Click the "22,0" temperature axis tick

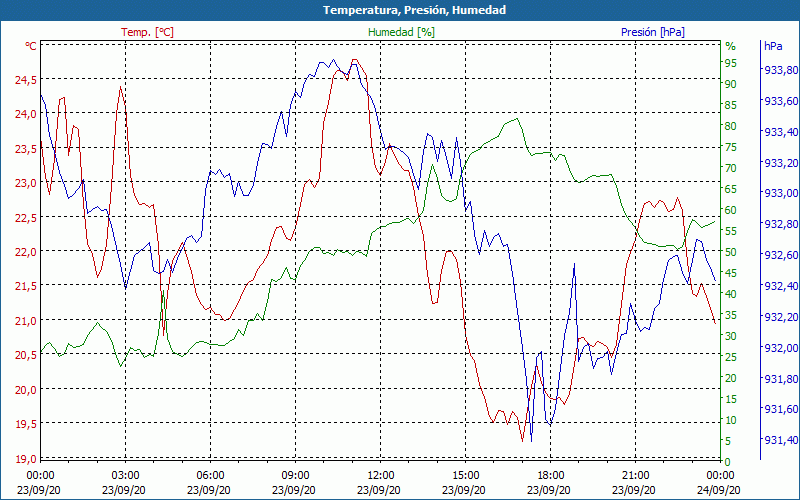(26, 252)
